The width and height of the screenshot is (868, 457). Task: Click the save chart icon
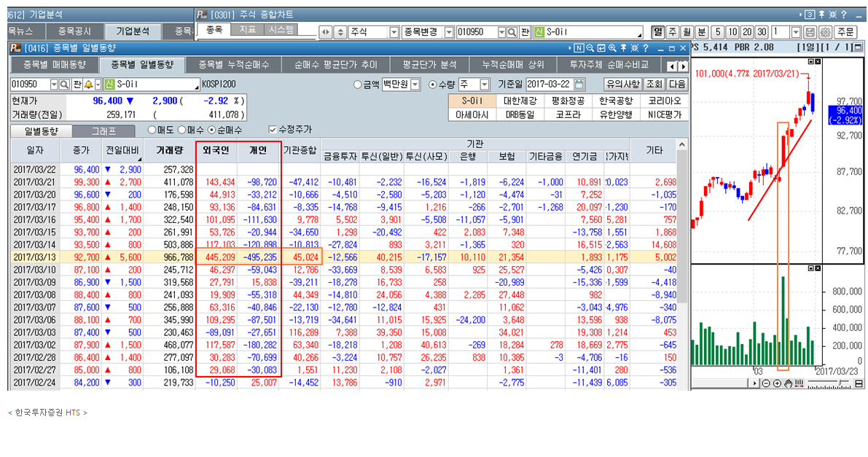point(810,31)
